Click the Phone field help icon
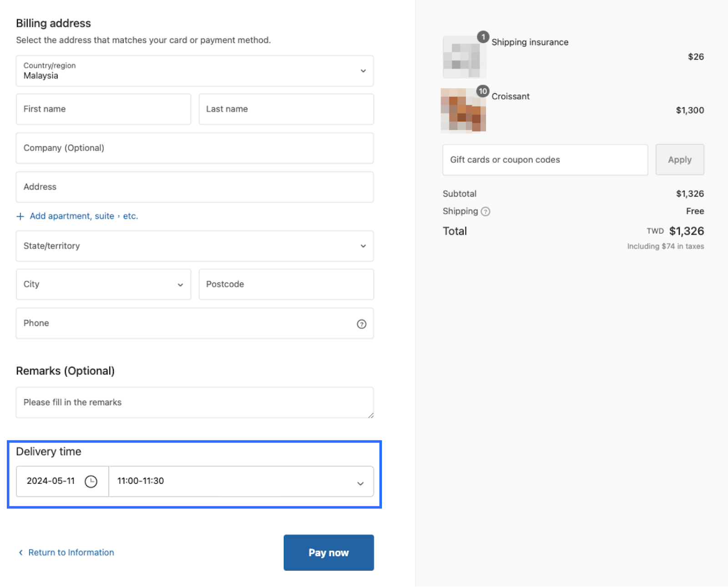Viewport: 728px width, 587px height. 361,324
